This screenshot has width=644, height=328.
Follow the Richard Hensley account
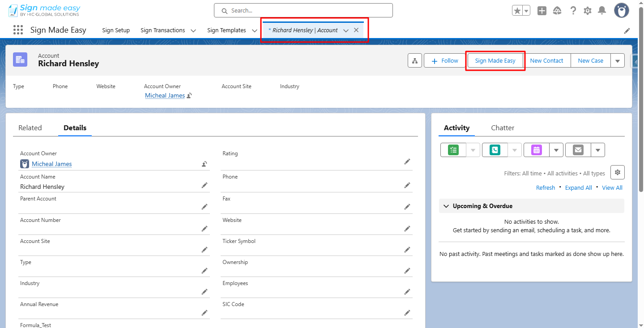pyautogui.click(x=444, y=60)
